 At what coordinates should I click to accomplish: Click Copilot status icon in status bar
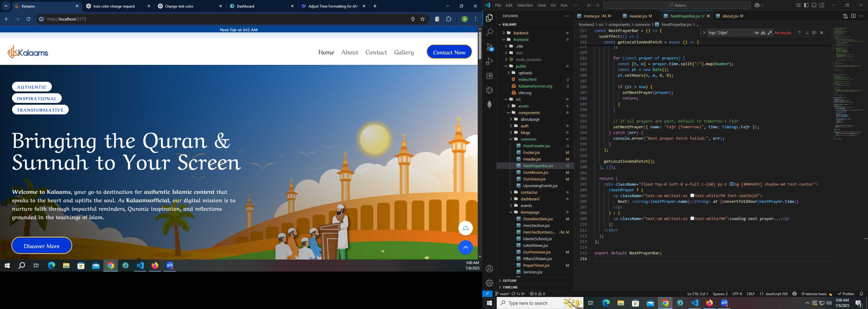point(794,294)
